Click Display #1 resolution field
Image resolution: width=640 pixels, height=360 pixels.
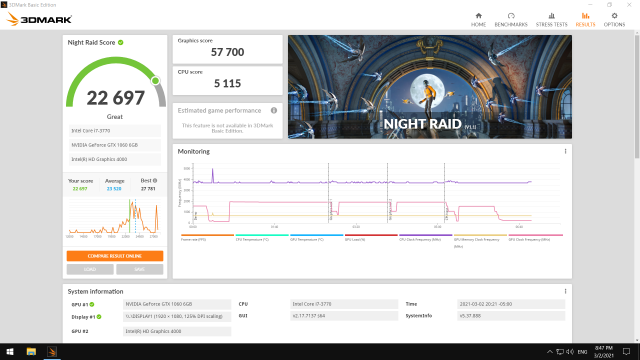177,316
